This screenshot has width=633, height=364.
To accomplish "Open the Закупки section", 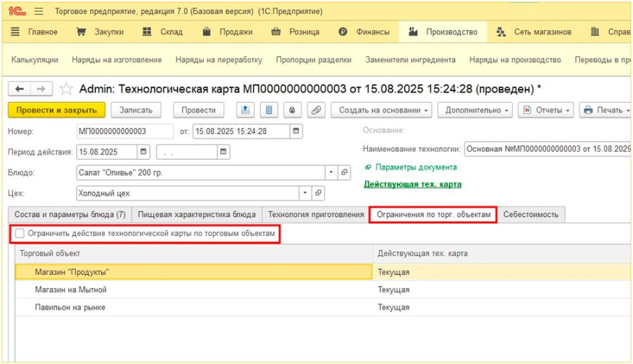I will pos(100,32).
